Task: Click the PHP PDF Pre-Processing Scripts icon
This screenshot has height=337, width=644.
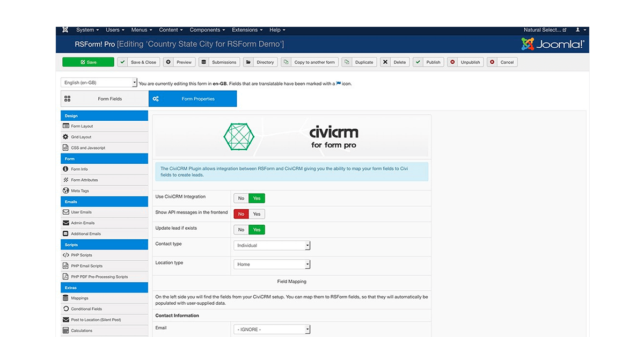Action: point(66,276)
